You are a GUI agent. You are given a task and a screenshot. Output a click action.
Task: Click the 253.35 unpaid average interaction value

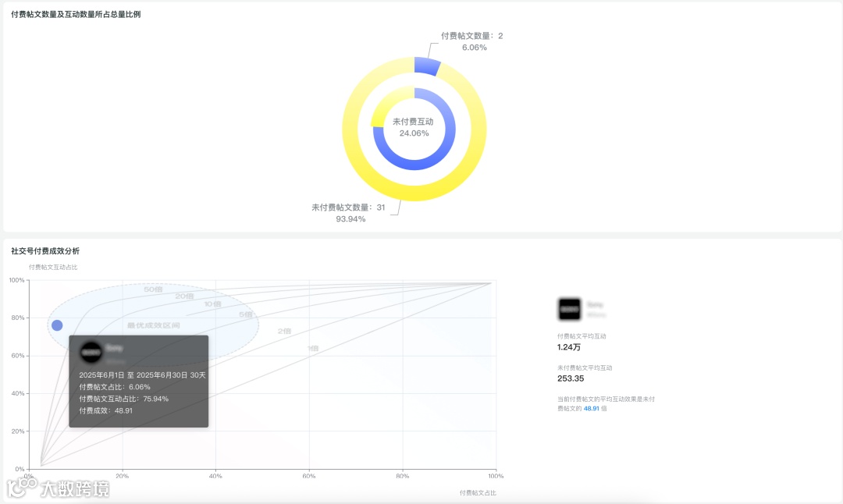[x=571, y=378]
